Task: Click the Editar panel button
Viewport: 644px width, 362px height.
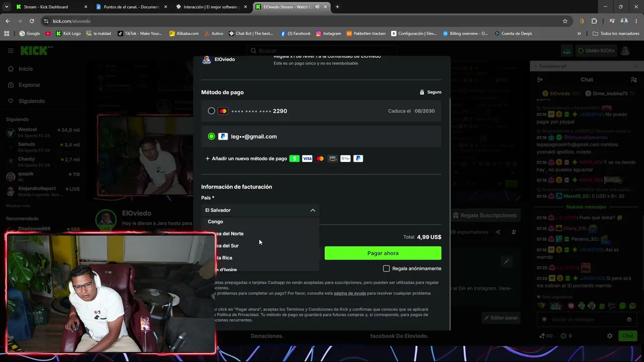Action: [x=500, y=318]
